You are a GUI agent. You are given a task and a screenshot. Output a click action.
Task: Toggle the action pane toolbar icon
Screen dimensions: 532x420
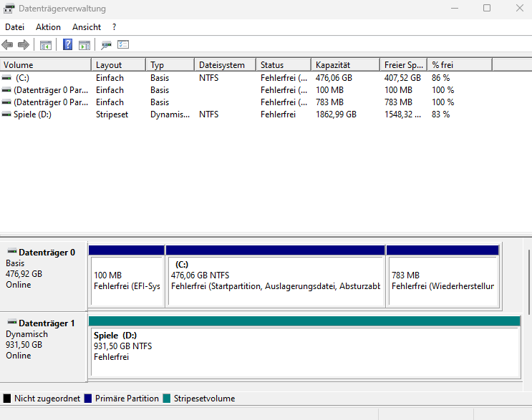[84, 45]
